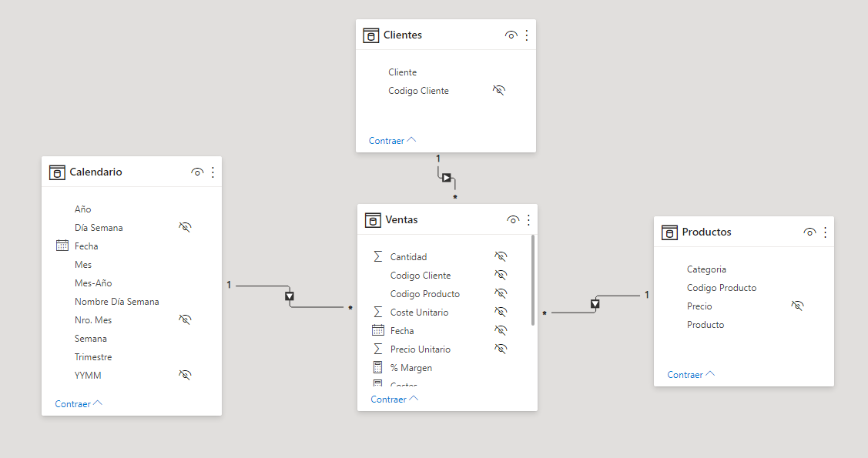The width and height of the screenshot is (868, 458).
Task: Click the Ventas table icon in header
Action: click(373, 220)
